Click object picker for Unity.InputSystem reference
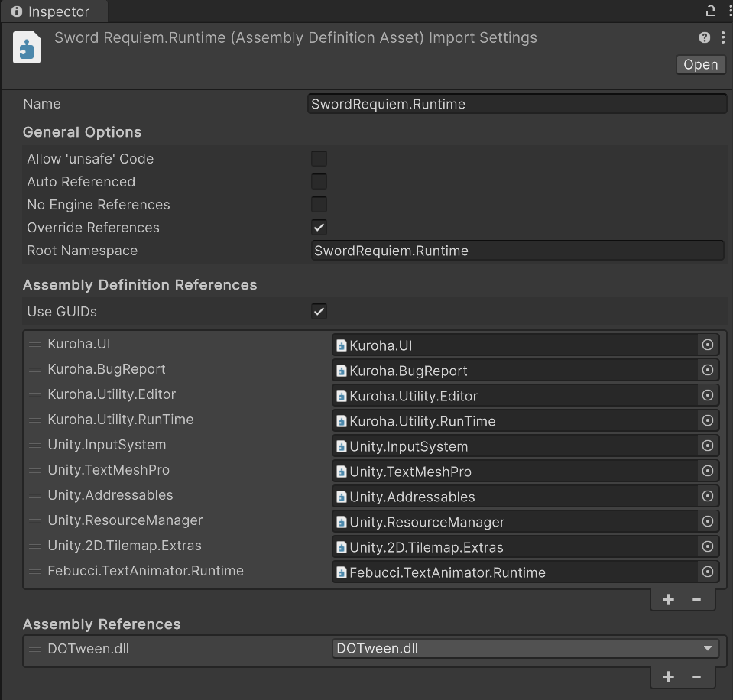Viewport: 733px width, 700px height. pyautogui.click(x=708, y=446)
